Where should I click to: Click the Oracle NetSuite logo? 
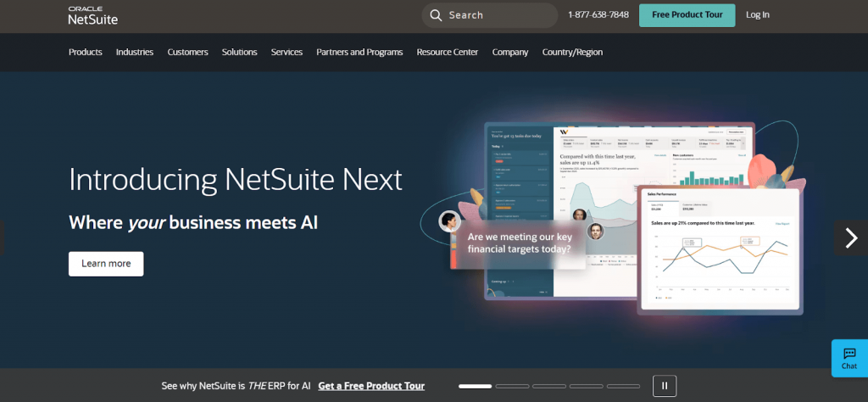93,15
